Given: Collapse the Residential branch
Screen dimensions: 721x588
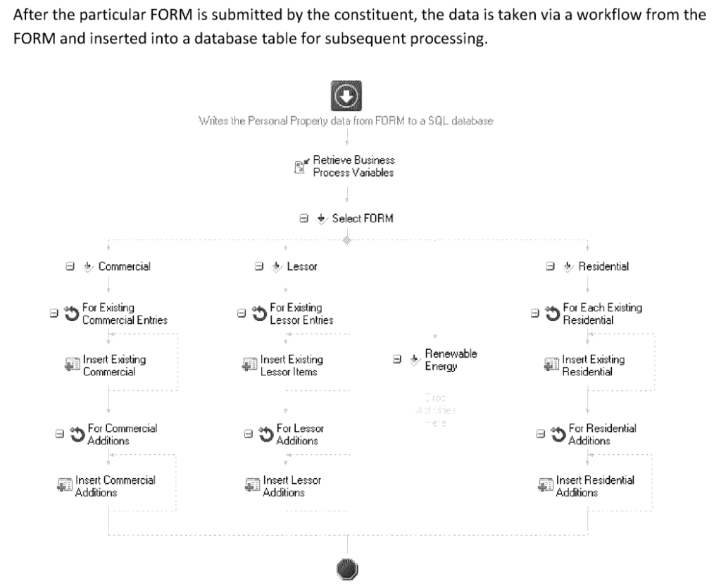Looking at the screenshot, I should click(x=550, y=267).
